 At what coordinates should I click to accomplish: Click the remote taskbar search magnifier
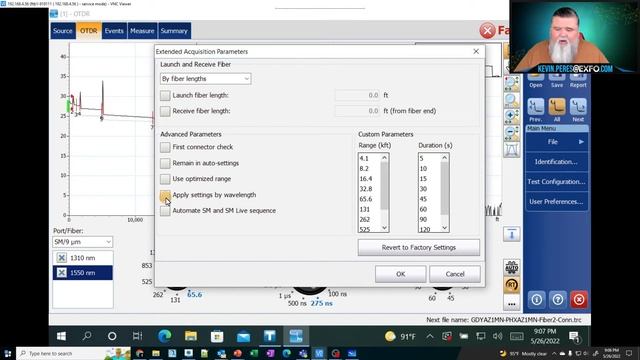coord(87,336)
